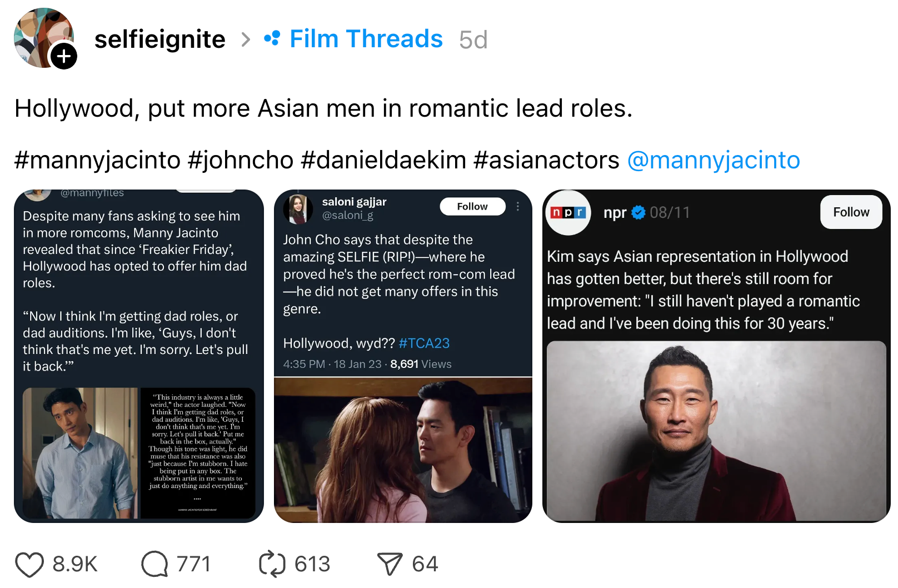Image resolution: width=898 pixels, height=588 pixels.
Task: Open the Selfie scene image in saloni's tweet
Action: tap(403, 450)
